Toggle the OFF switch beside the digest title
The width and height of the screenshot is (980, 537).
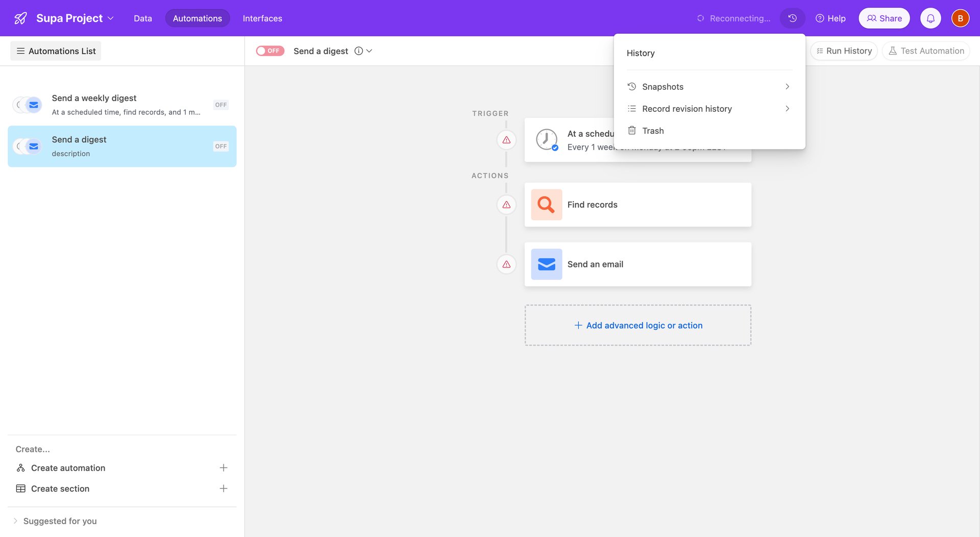coord(270,51)
